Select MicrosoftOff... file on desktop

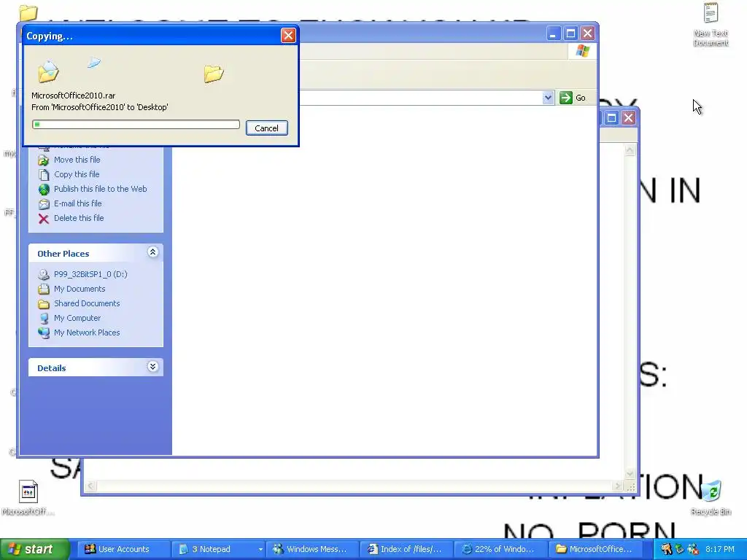tap(28, 498)
